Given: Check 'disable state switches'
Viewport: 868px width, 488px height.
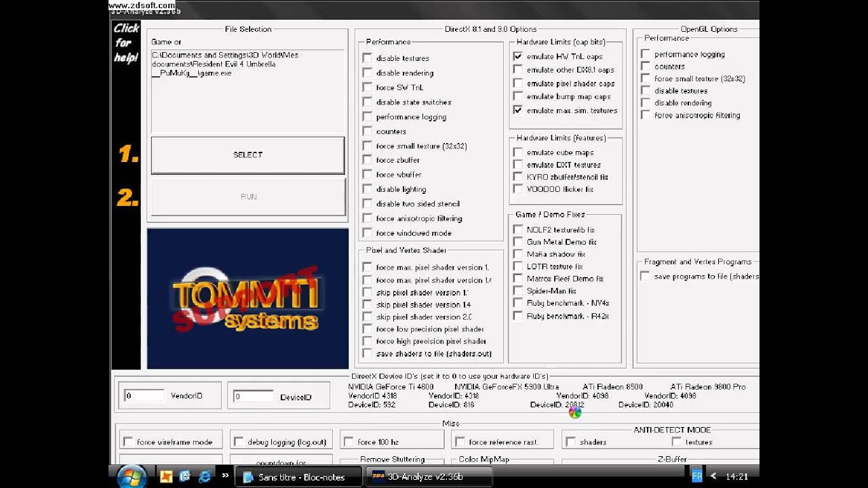Looking at the screenshot, I should [x=367, y=102].
